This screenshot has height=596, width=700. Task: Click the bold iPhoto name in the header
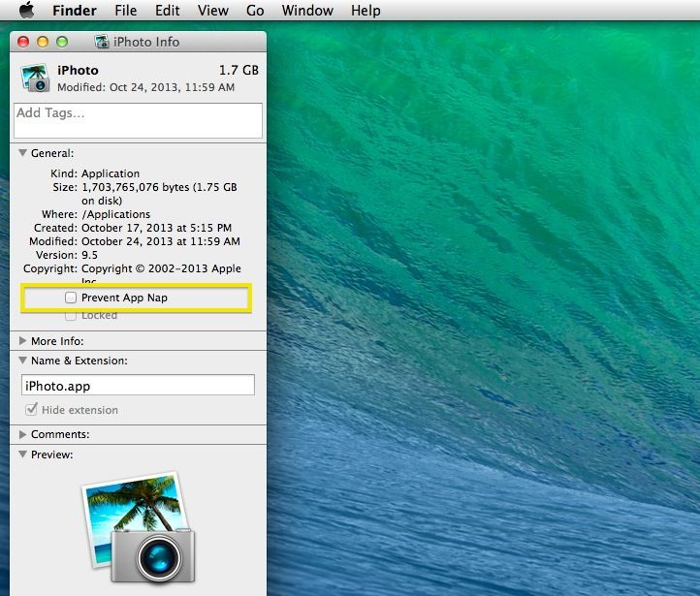click(x=78, y=70)
